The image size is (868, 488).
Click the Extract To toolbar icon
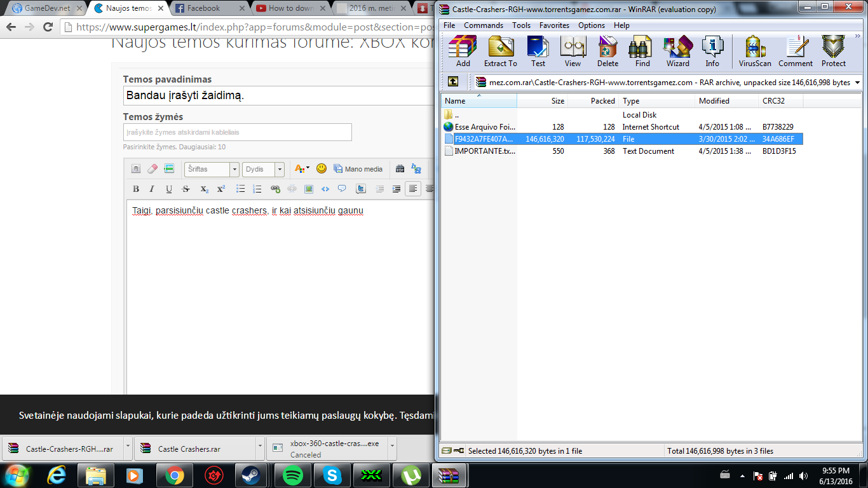[500, 51]
